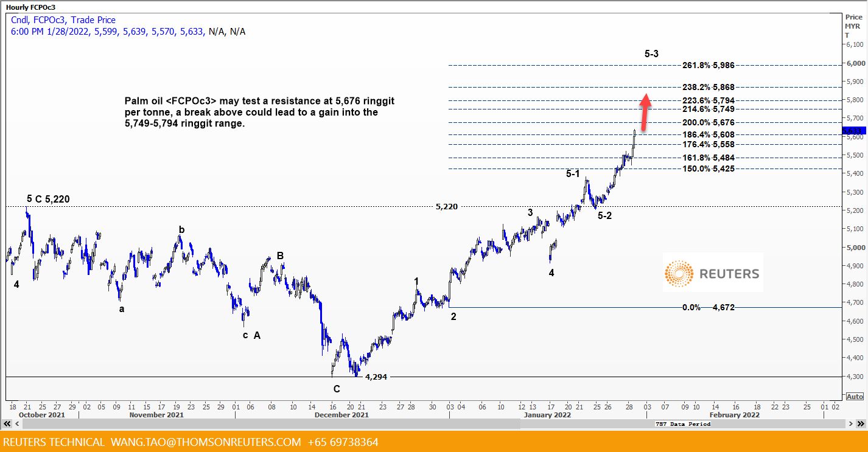Select the 5-2 wave label

(x=604, y=215)
